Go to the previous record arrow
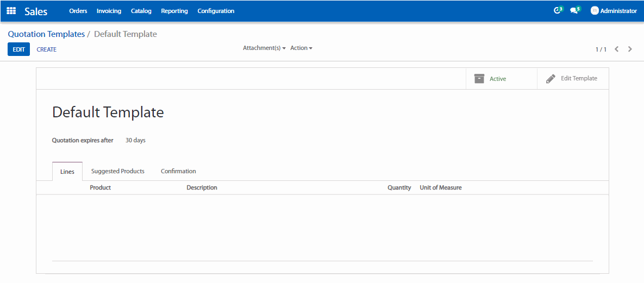Screen dimensions: 644x283 coord(617,49)
